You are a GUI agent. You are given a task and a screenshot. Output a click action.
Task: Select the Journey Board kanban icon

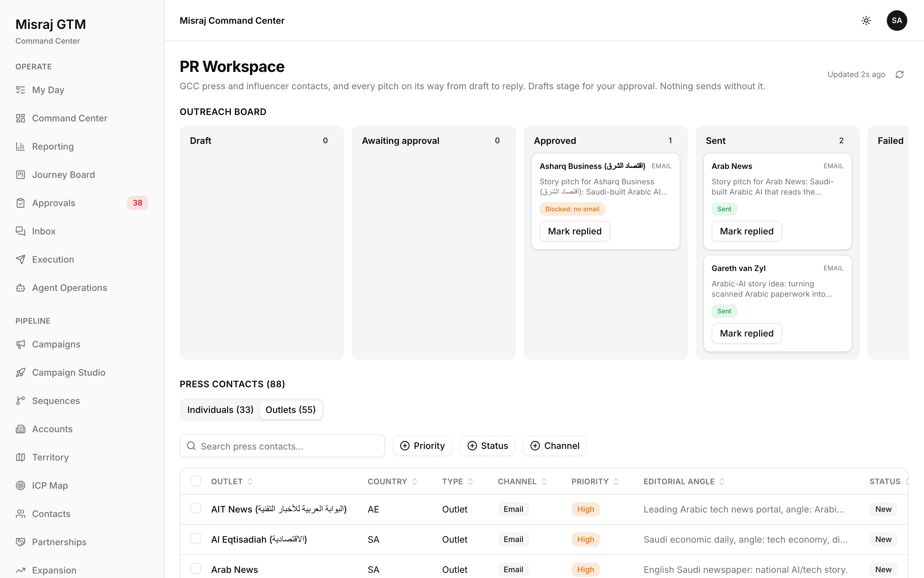[21, 175]
